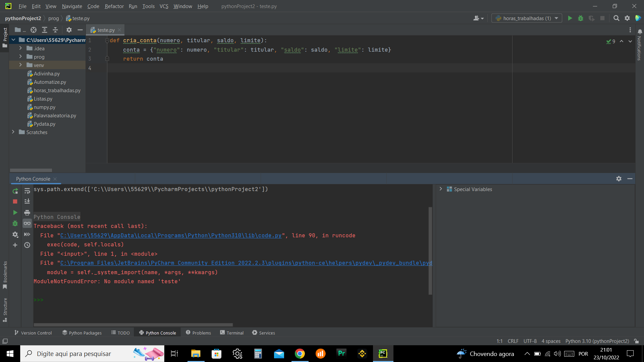Open the Run menu in menu bar

tap(133, 6)
